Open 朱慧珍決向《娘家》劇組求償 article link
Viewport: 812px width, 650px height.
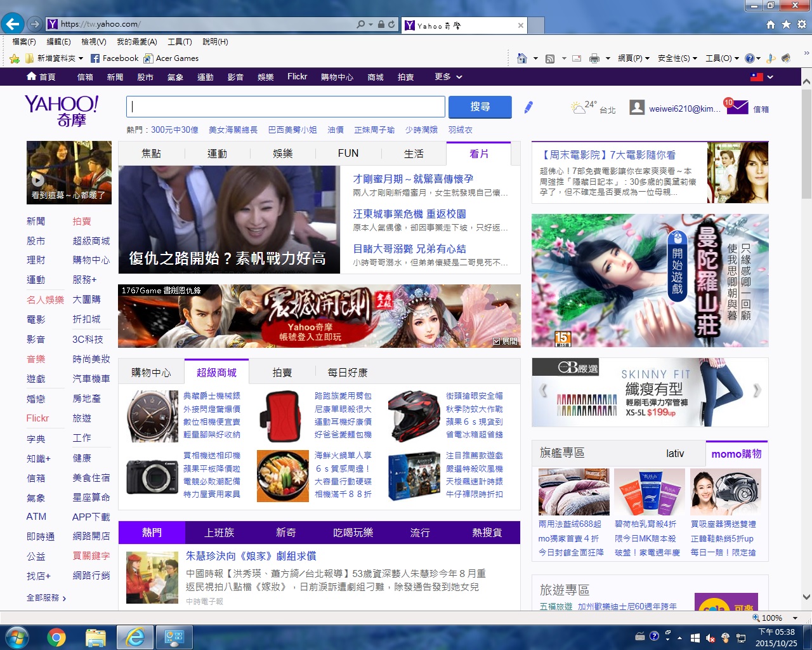coord(251,556)
